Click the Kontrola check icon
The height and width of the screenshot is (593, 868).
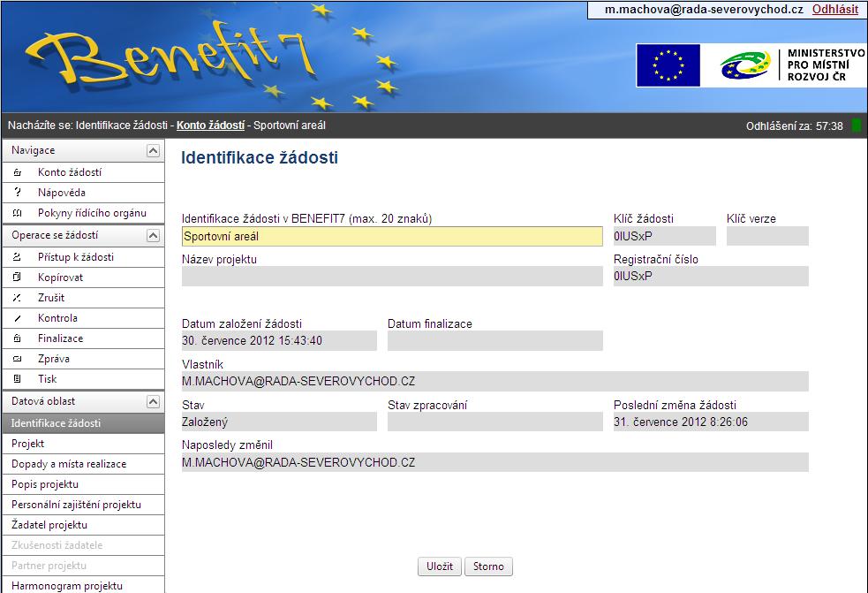17,318
